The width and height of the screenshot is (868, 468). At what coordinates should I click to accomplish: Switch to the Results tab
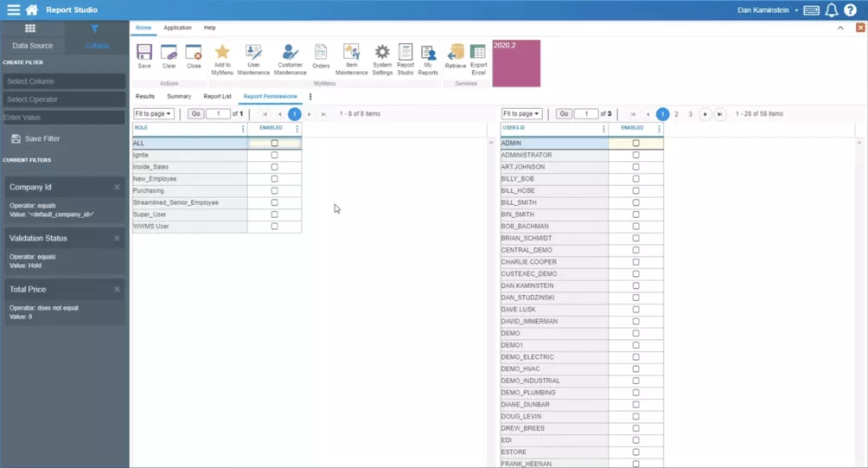pyautogui.click(x=145, y=96)
